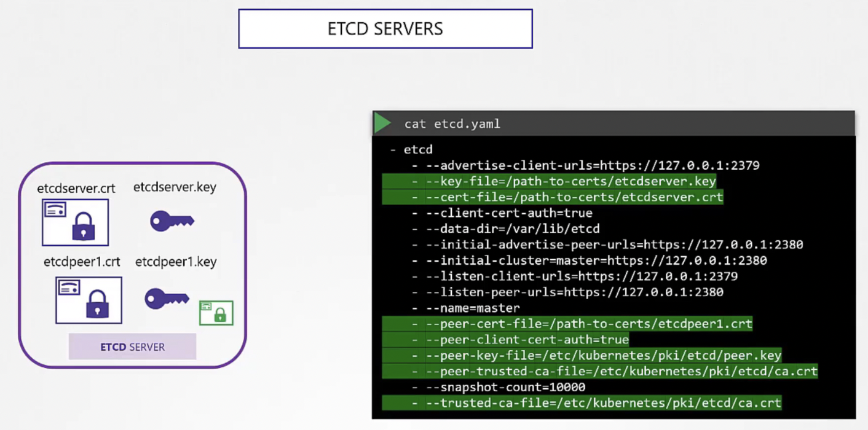The height and width of the screenshot is (430, 868).
Task: Click the --listen-peer-urls line
Action: tap(567, 292)
